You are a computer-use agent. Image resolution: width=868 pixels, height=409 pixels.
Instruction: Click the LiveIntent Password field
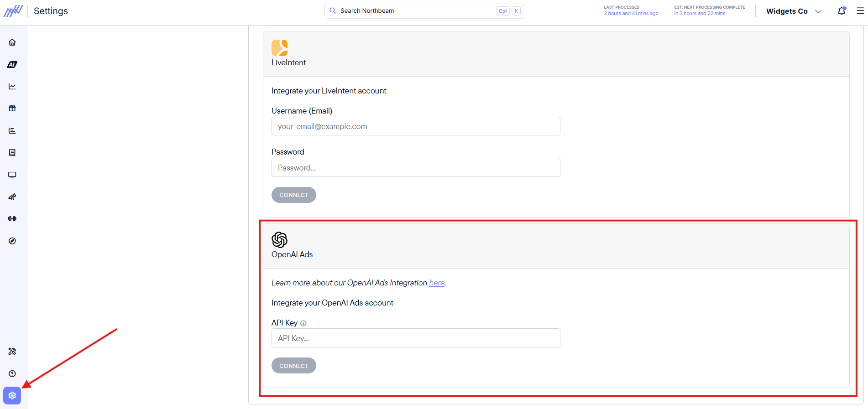pyautogui.click(x=416, y=167)
